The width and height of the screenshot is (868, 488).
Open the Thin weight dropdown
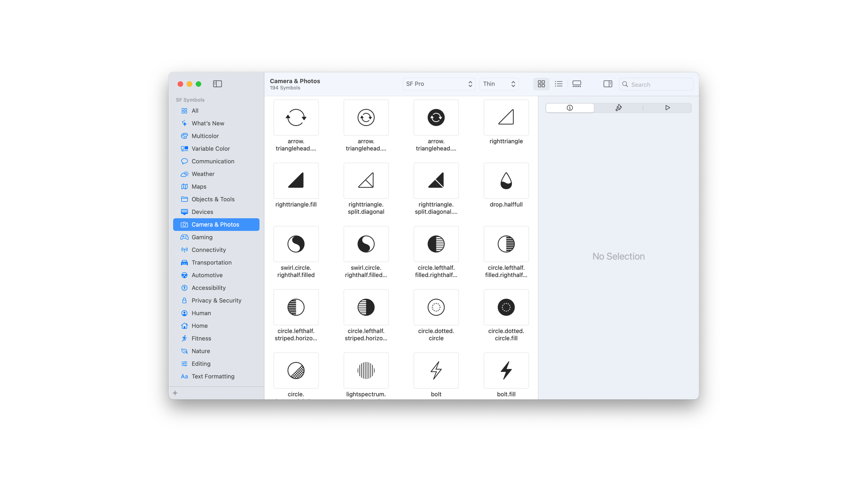(499, 84)
